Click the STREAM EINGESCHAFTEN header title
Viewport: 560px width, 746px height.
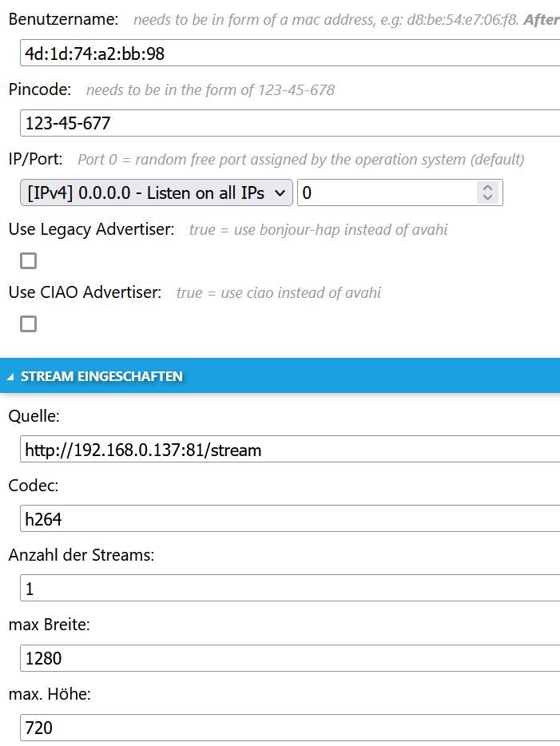(x=101, y=376)
